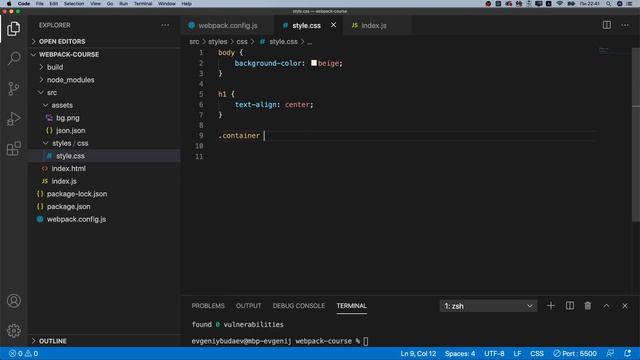This screenshot has width=640, height=360.
Task: Open the Extensions view
Action: point(13,149)
